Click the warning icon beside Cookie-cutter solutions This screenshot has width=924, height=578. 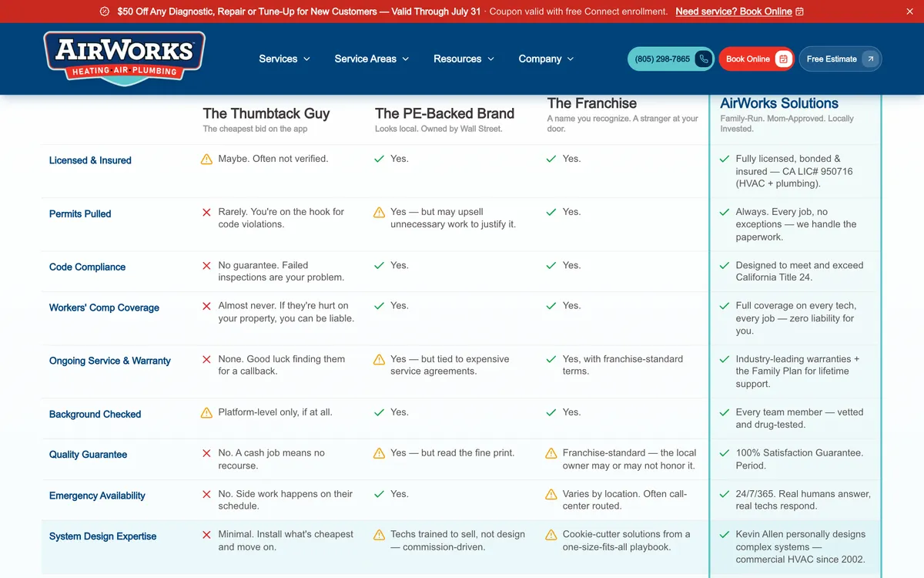point(551,534)
